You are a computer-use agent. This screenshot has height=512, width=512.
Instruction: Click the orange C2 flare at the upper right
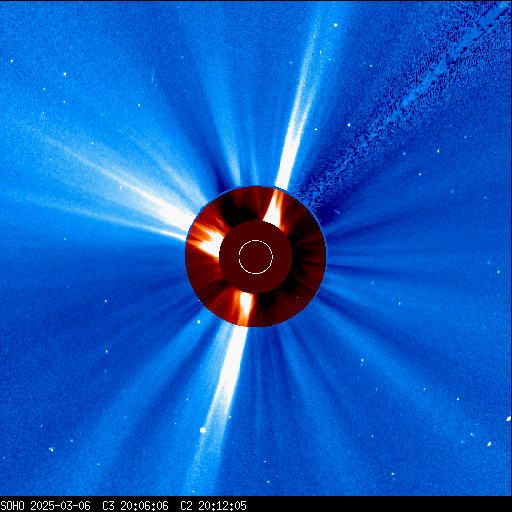274,208
